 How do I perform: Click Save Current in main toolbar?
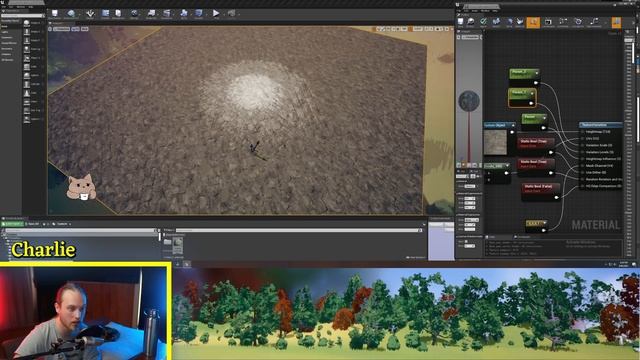[x=54, y=14]
